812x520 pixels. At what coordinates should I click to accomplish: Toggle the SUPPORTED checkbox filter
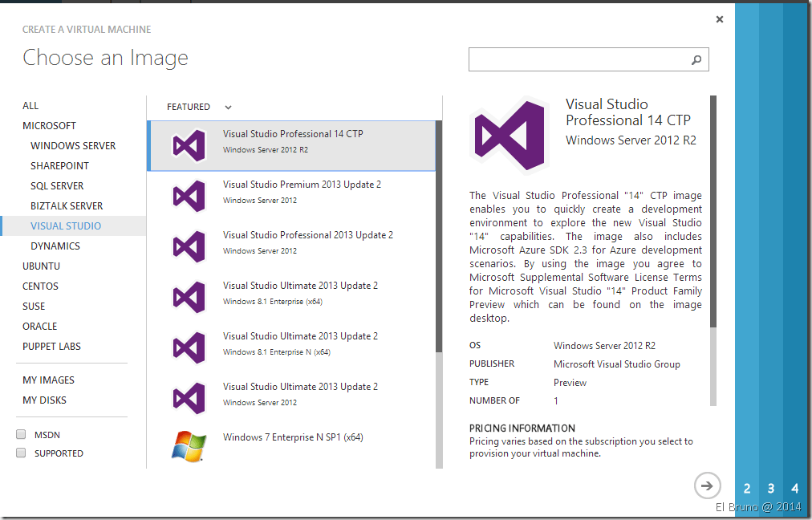22,453
